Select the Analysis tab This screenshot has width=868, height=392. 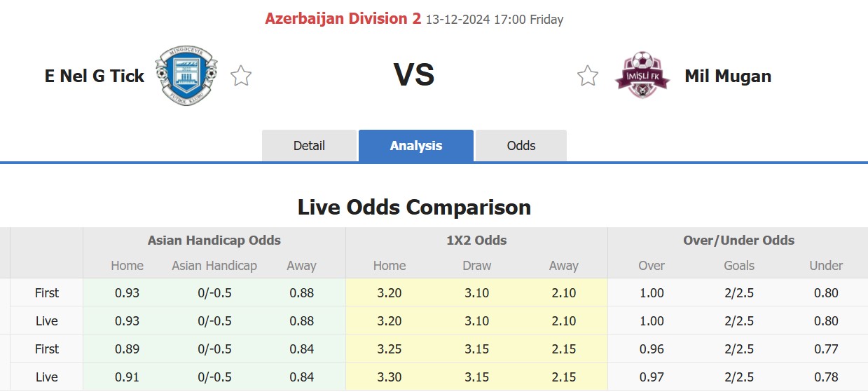coord(416,146)
